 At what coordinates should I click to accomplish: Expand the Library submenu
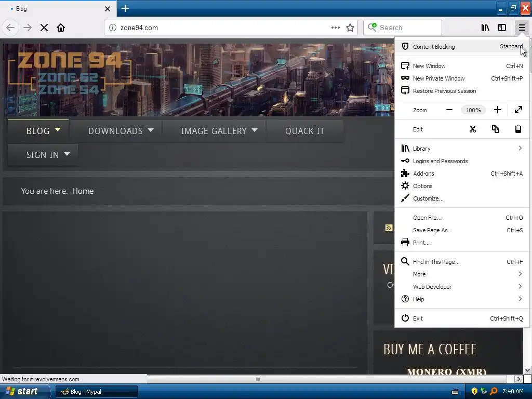coord(462,148)
